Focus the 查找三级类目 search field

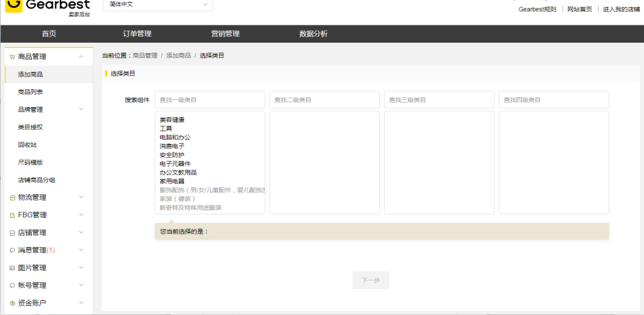[x=439, y=100]
